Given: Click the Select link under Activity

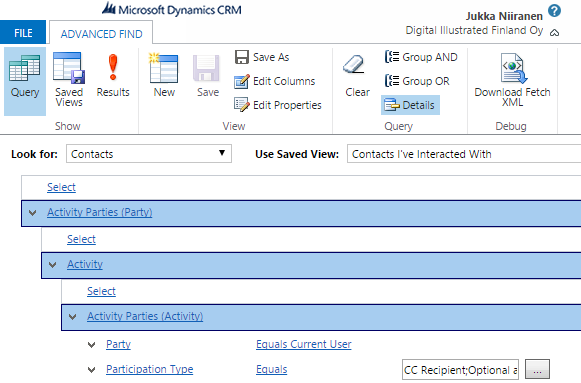Looking at the screenshot, I should point(101,291).
